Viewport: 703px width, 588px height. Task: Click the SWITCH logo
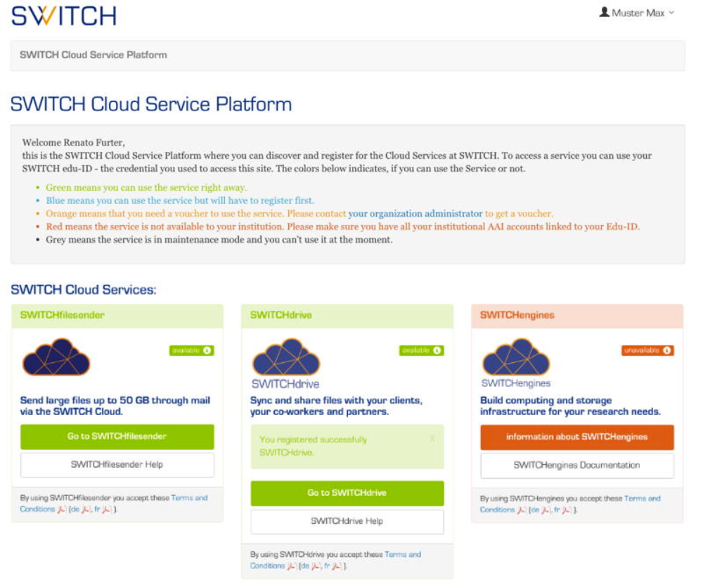click(x=64, y=15)
